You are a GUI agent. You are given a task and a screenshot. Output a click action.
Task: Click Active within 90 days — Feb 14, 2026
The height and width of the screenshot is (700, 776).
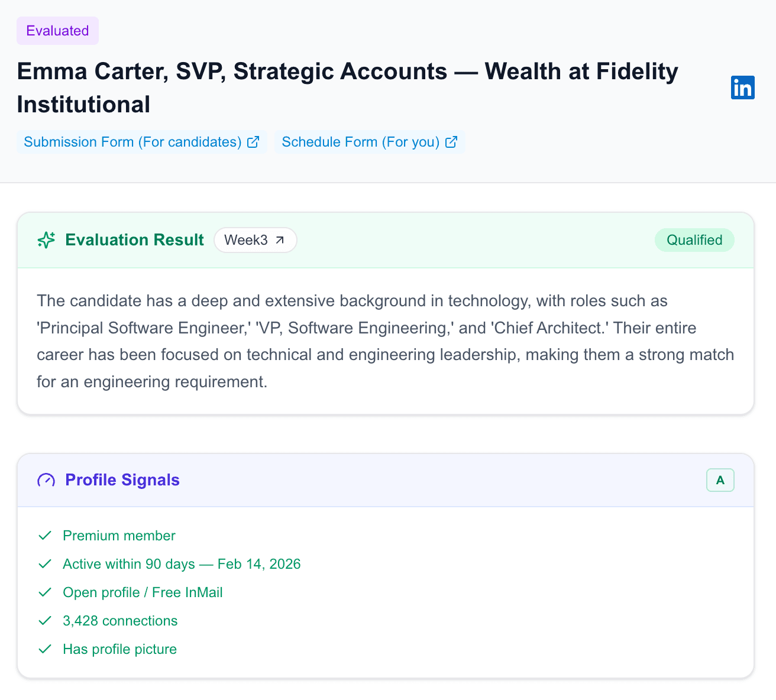(x=182, y=564)
